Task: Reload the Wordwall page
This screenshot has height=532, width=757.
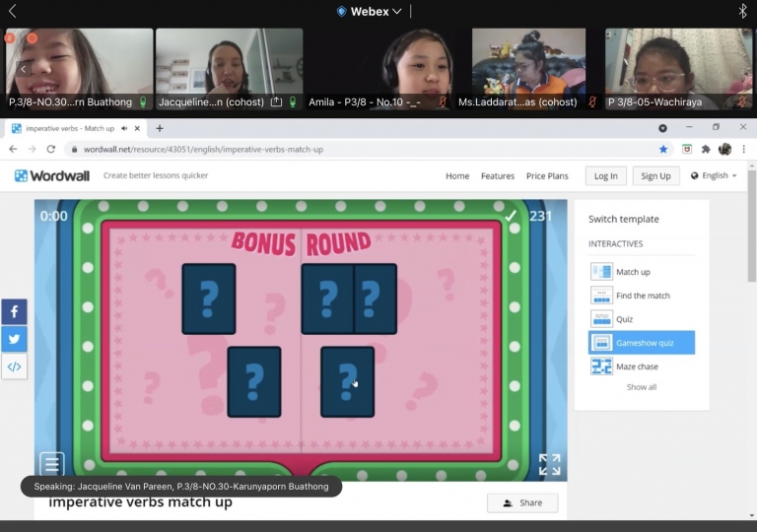Action: pos(50,149)
